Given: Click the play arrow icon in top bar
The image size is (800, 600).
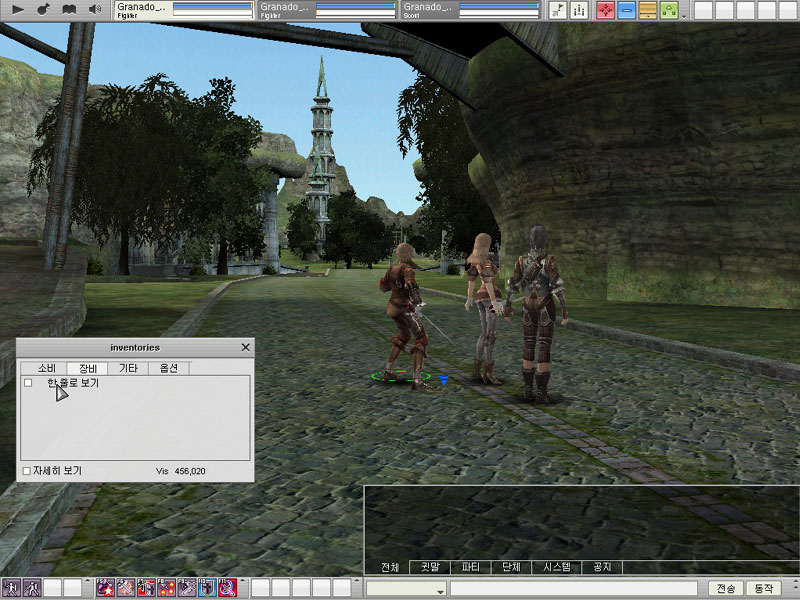Looking at the screenshot, I should pos(18,10).
